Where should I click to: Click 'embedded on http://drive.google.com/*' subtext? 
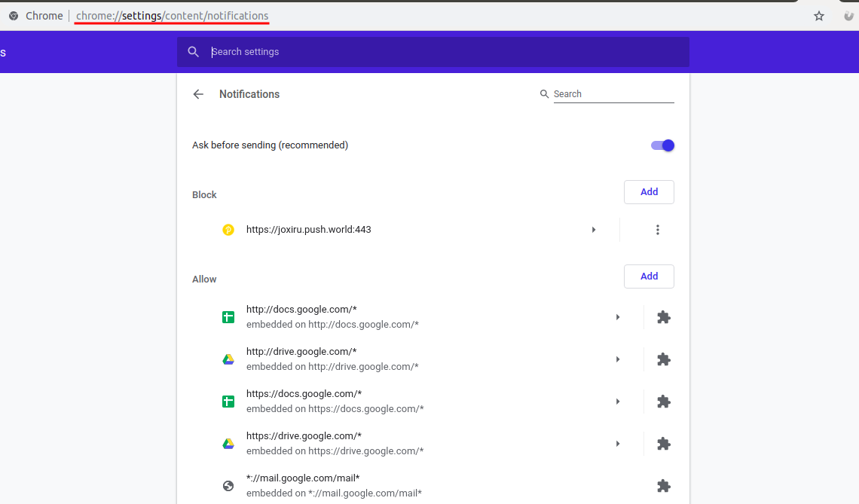click(332, 366)
